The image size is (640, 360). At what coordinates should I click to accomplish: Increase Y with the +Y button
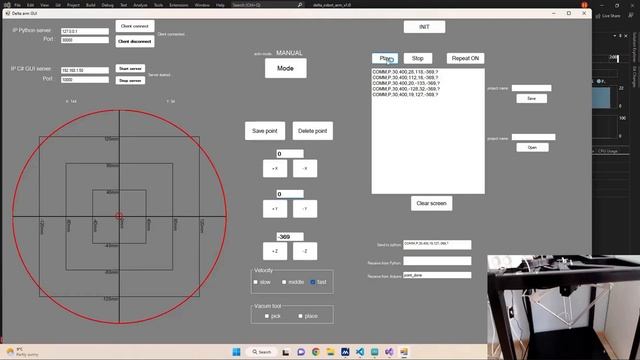point(275,209)
